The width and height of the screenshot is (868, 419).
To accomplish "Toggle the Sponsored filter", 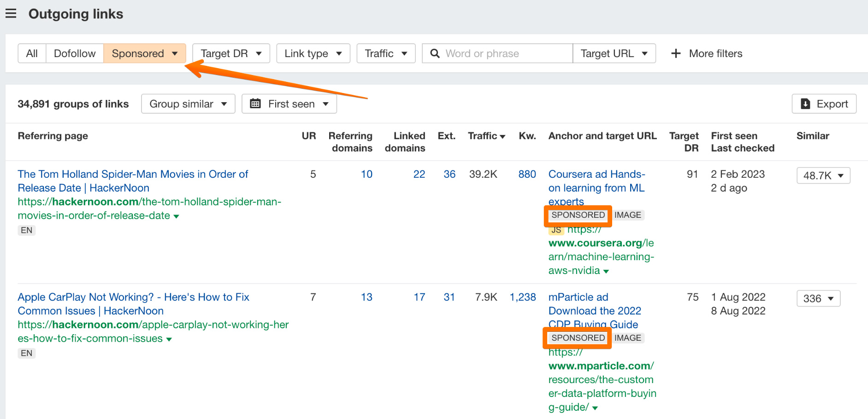I will tap(144, 53).
